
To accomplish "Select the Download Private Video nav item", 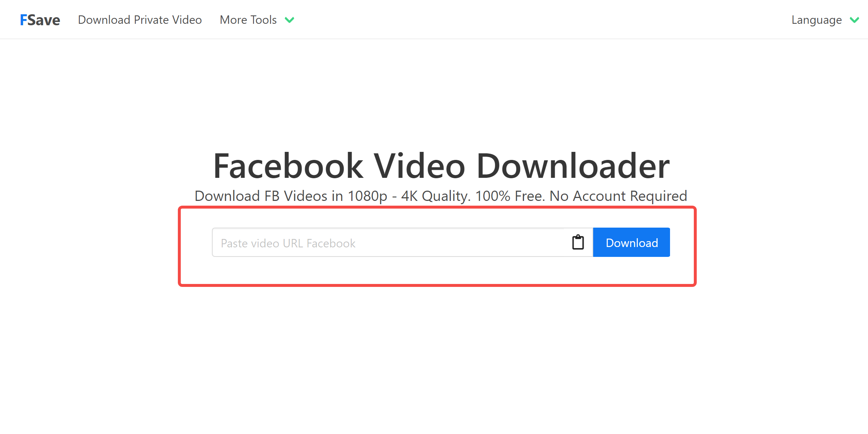I will (140, 20).
